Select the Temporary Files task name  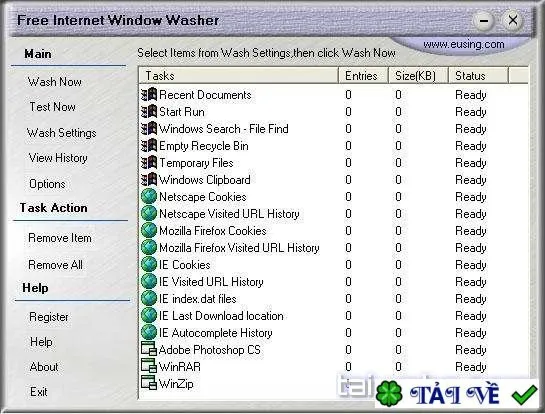point(196,163)
